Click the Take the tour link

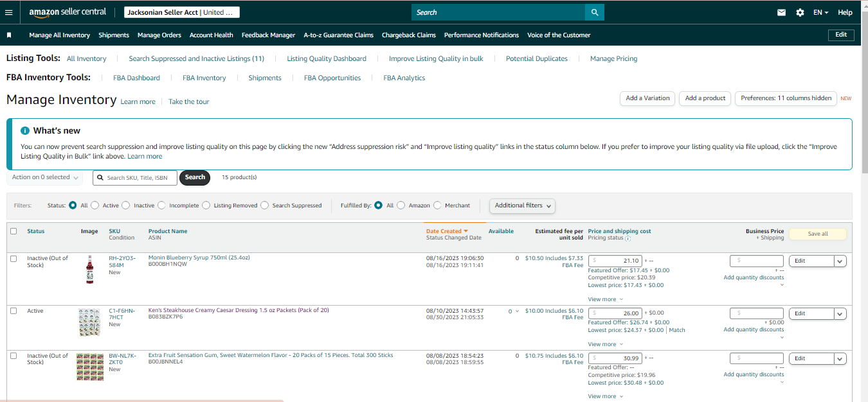(x=188, y=101)
